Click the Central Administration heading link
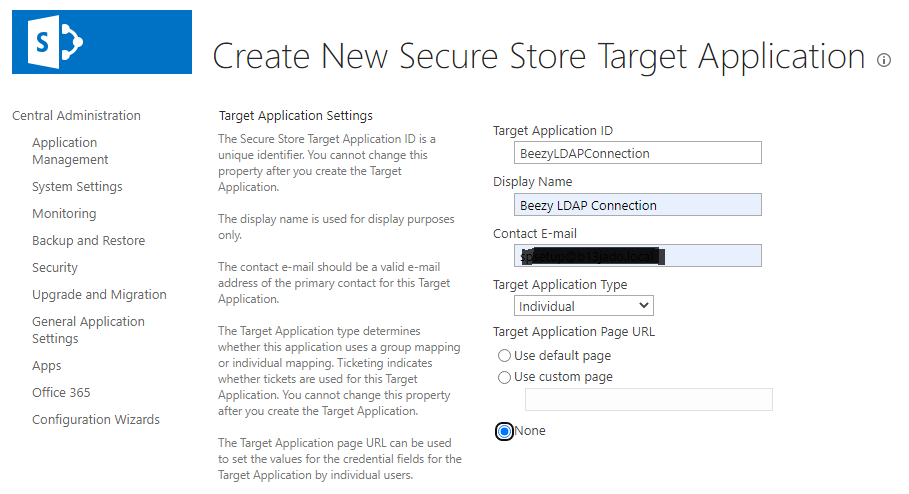The width and height of the screenshot is (909, 494). 77,115
